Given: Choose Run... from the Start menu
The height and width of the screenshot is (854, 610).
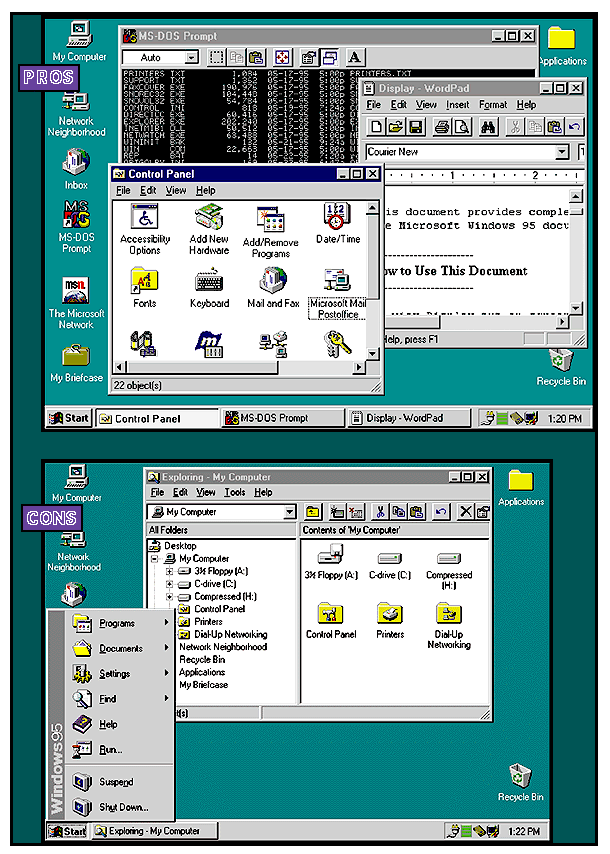Looking at the screenshot, I should [120, 749].
